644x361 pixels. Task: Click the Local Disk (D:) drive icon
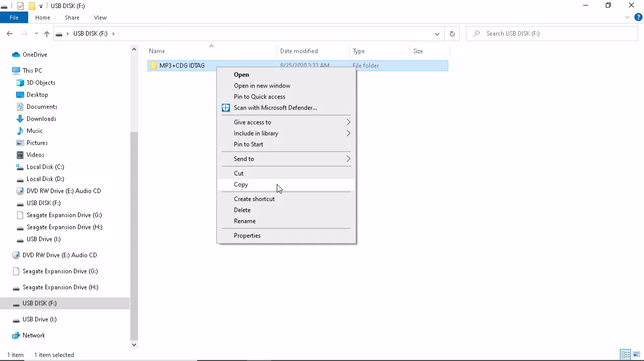[x=20, y=179]
